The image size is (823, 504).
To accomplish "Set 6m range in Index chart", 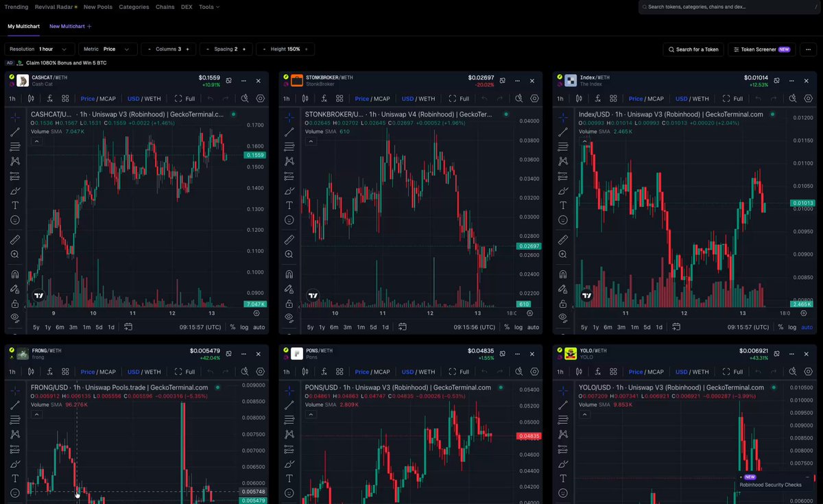I will point(608,327).
